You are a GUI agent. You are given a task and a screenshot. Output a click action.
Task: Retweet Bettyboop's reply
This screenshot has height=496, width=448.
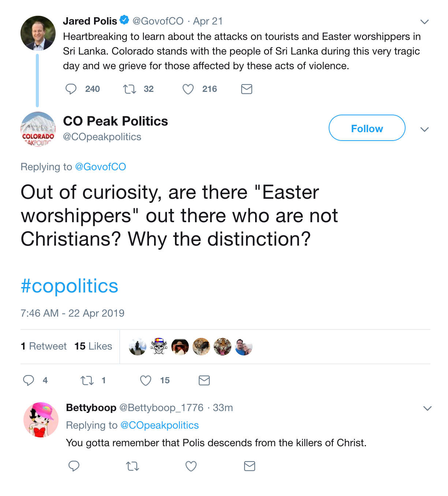coord(132,466)
